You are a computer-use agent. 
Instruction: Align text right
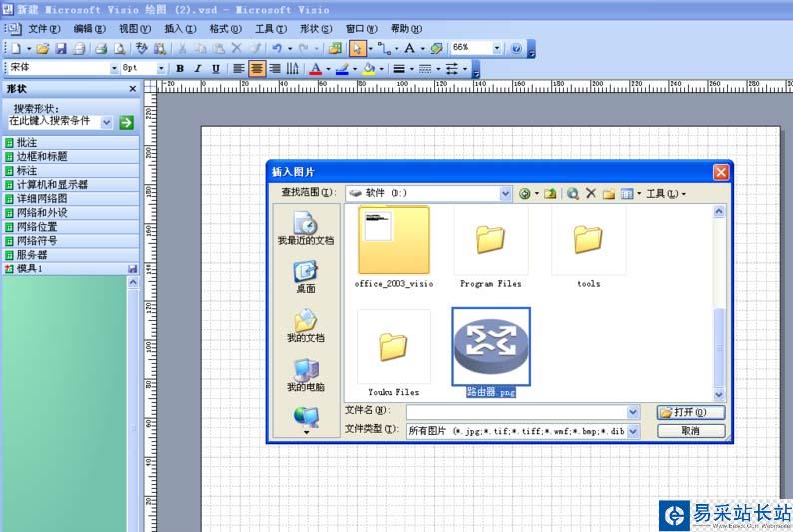[275, 68]
